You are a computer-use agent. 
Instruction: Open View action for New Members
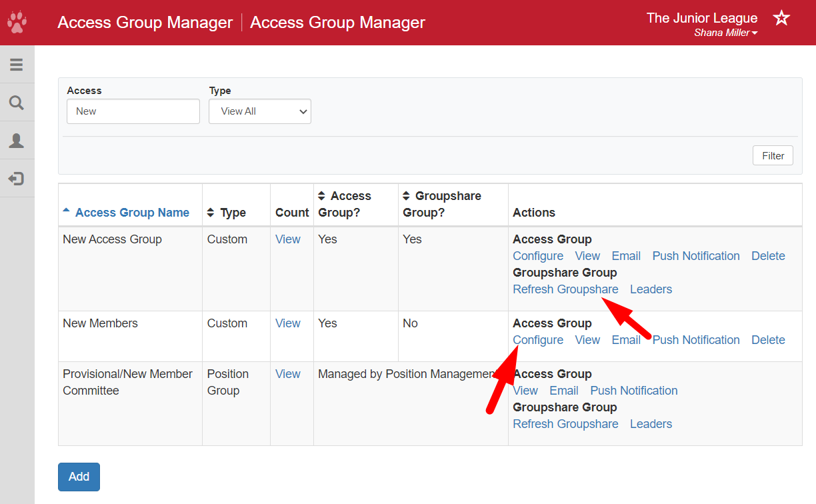pos(587,340)
